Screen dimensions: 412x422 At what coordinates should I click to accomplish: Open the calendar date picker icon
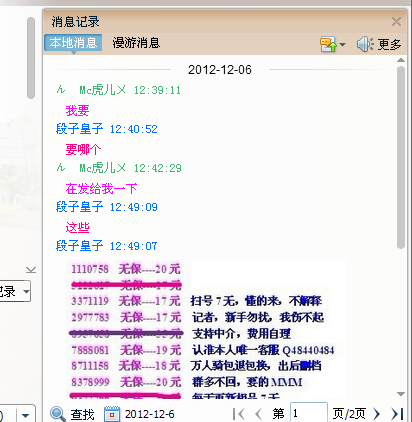112,414
